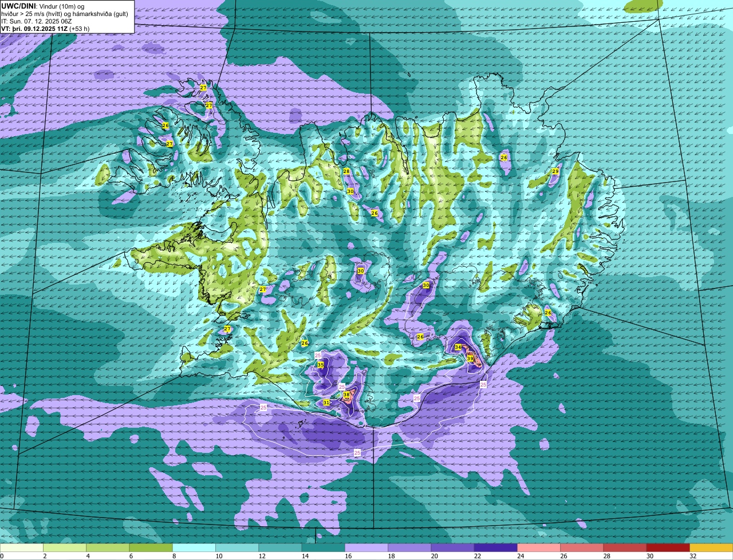Select the 14–16 dark teal scale swatch
The height and width of the screenshot is (560, 733).
click(323, 548)
